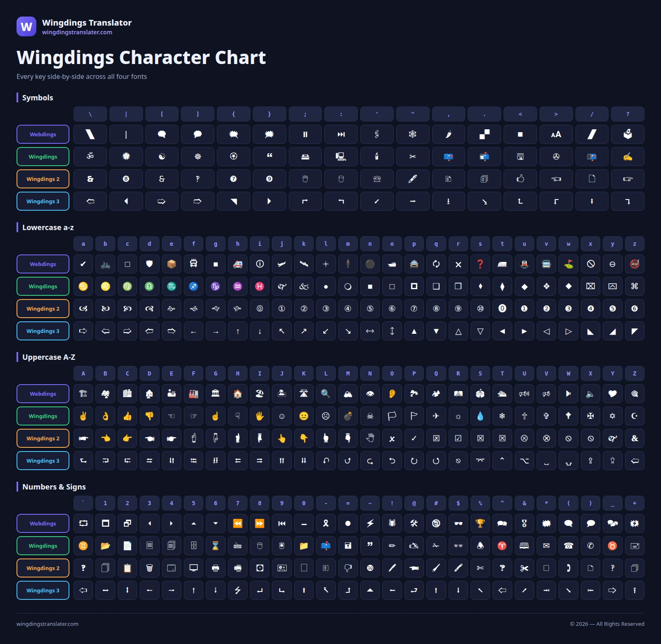The height and width of the screenshot is (644, 661).
Task: Click the Webdings house icon under uppercase H
Action: pos(238,394)
